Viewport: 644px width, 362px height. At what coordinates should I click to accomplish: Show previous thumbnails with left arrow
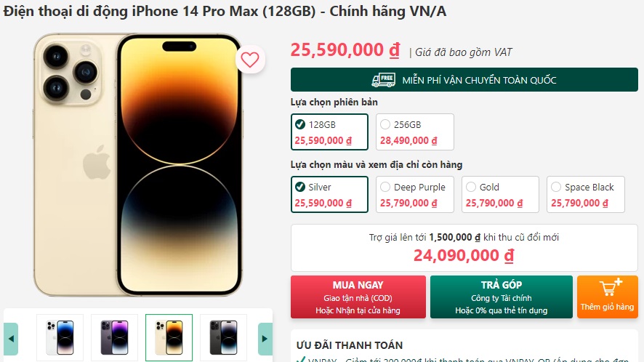point(11,339)
